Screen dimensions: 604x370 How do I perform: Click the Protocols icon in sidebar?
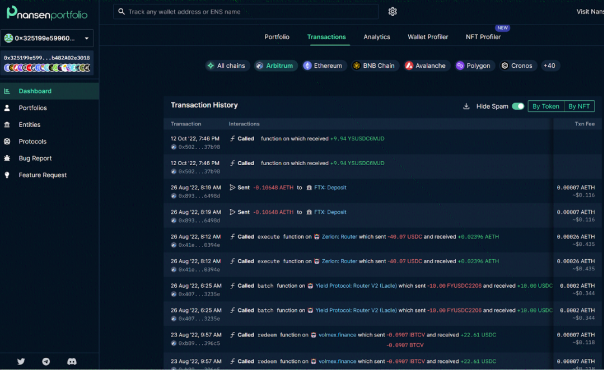point(7,141)
